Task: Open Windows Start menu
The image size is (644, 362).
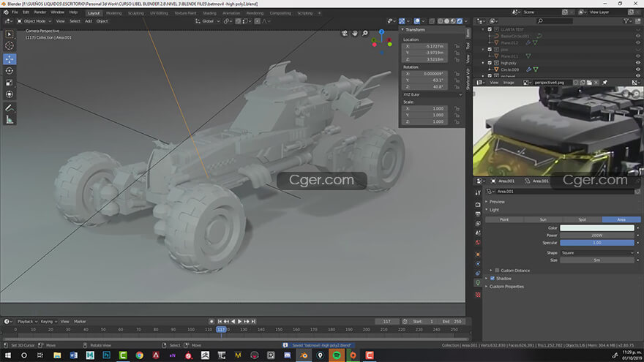Action: coord(7,355)
